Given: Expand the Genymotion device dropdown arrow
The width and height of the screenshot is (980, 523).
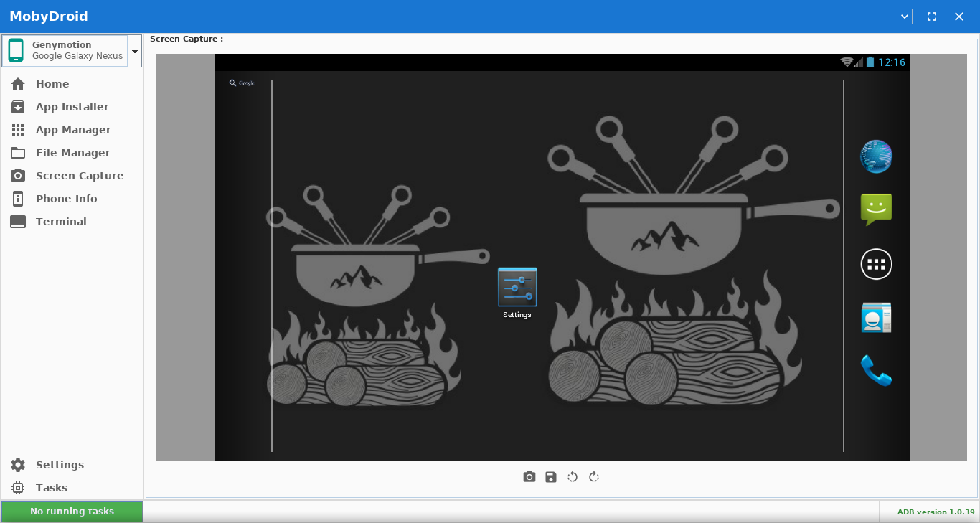Looking at the screenshot, I should click(x=134, y=51).
